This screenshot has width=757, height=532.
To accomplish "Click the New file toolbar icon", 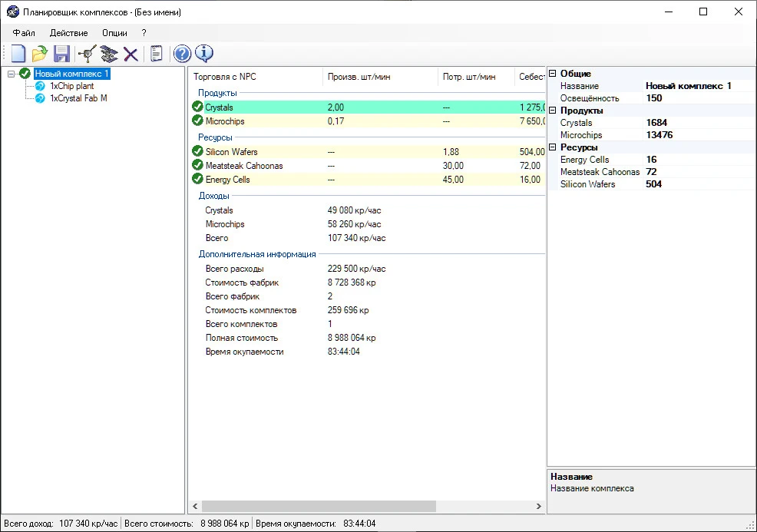I will [17, 54].
